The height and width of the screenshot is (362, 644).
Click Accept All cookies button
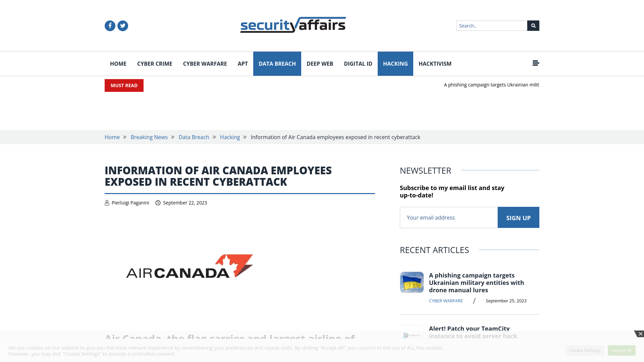622,350
